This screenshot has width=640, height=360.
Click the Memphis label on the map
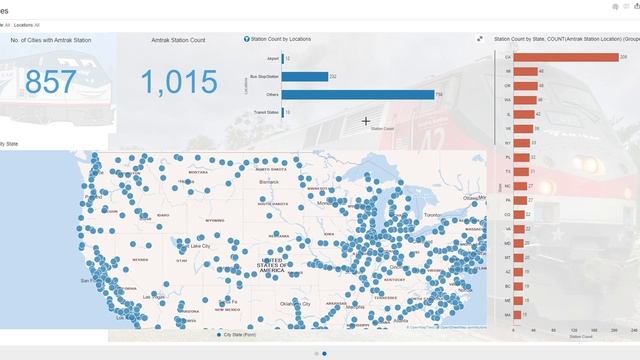click(x=355, y=307)
